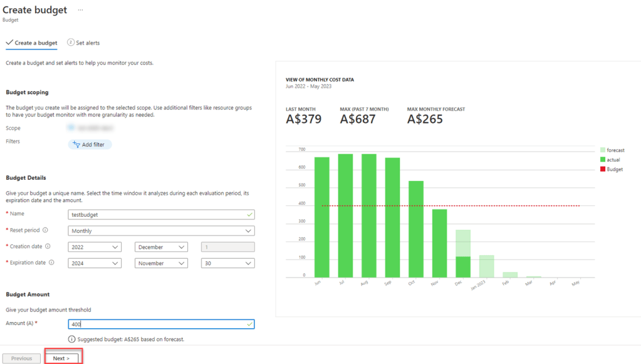Click the Next button
Image resolution: width=641 pixels, height=364 pixels.
pyautogui.click(x=62, y=358)
